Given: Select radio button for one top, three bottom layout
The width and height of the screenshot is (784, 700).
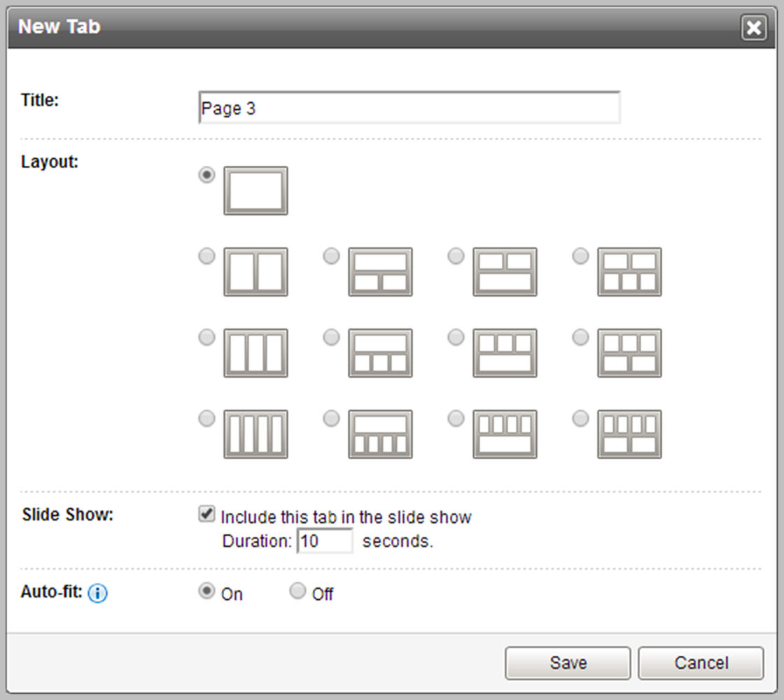Looking at the screenshot, I should point(331,338).
